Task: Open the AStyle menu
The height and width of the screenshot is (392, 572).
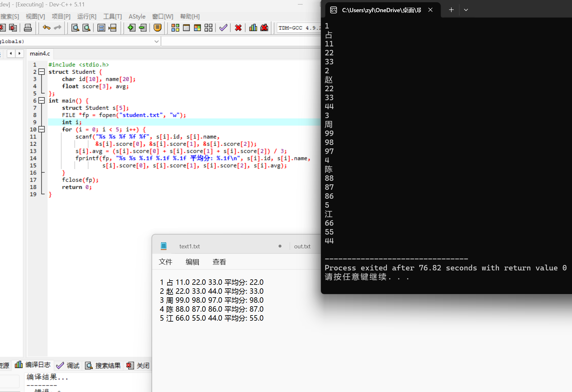Action: 137,17
